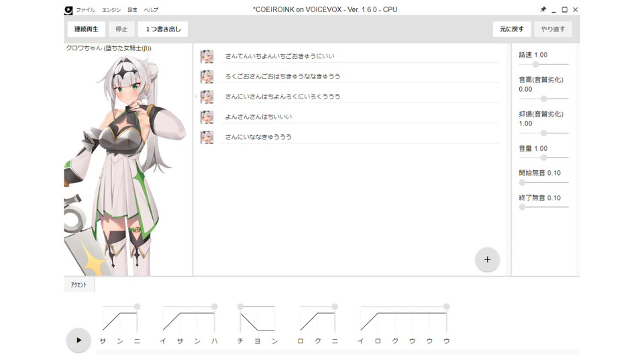Click the 停止 button
644x362 pixels.
click(121, 29)
